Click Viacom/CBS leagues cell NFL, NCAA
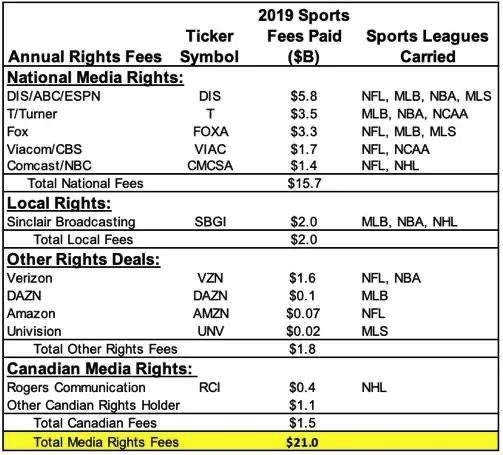Image resolution: width=503 pixels, height=455 pixels. 396,149
